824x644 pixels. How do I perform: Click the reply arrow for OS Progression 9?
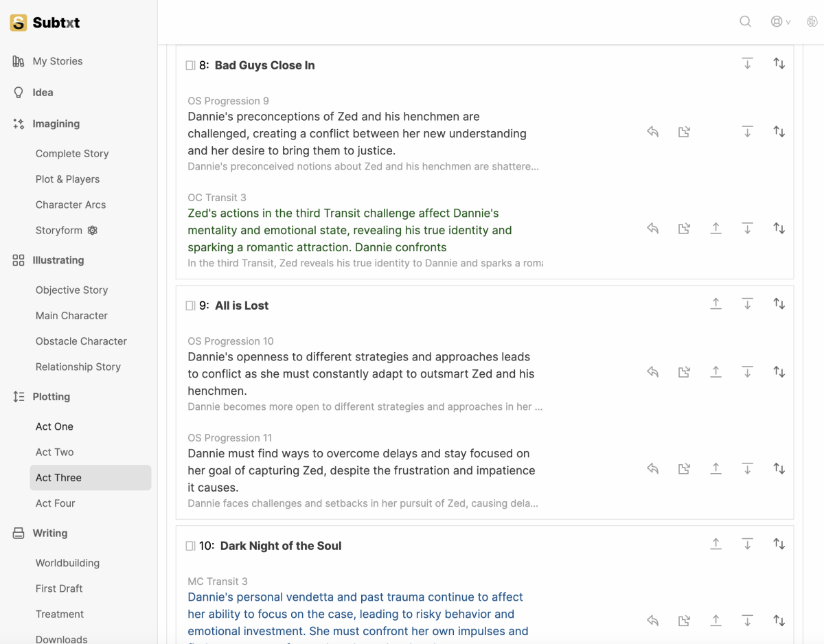(x=653, y=132)
